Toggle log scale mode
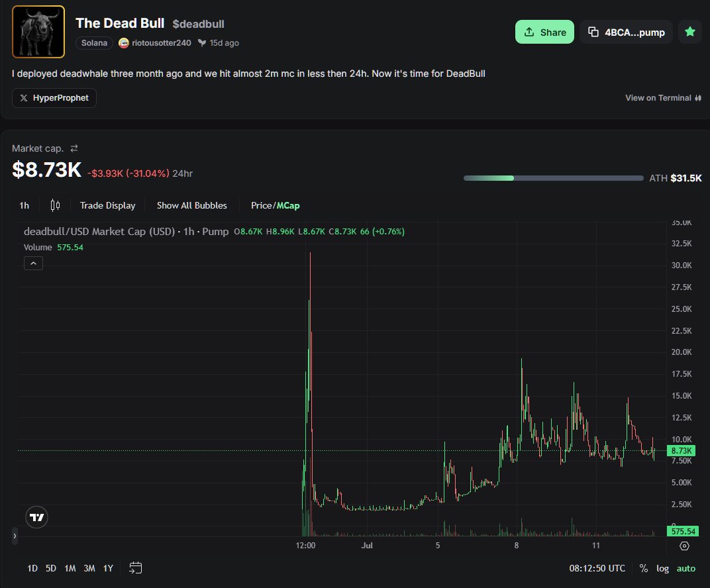This screenshot has width=710, height=588. tap(662, 569)
